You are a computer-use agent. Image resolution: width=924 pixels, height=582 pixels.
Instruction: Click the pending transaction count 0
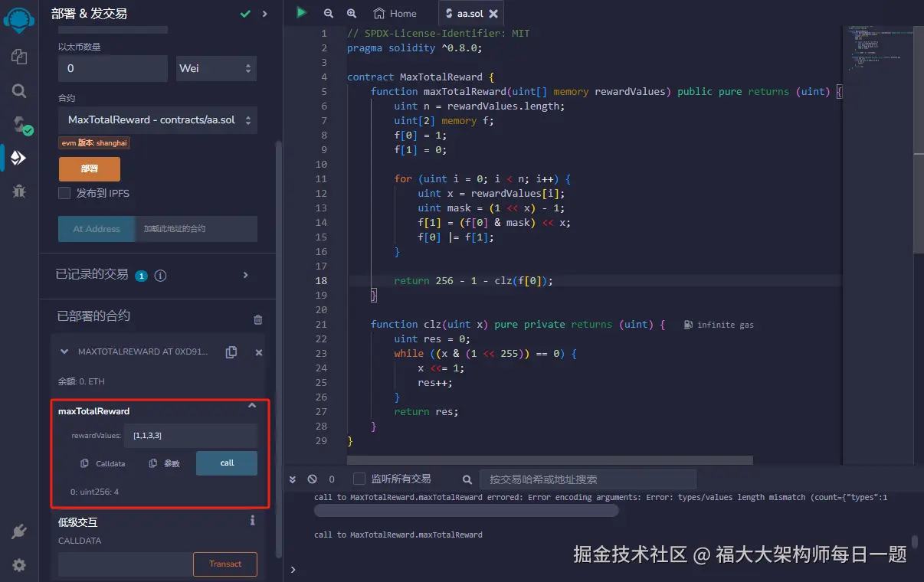[x=332, y=479]
